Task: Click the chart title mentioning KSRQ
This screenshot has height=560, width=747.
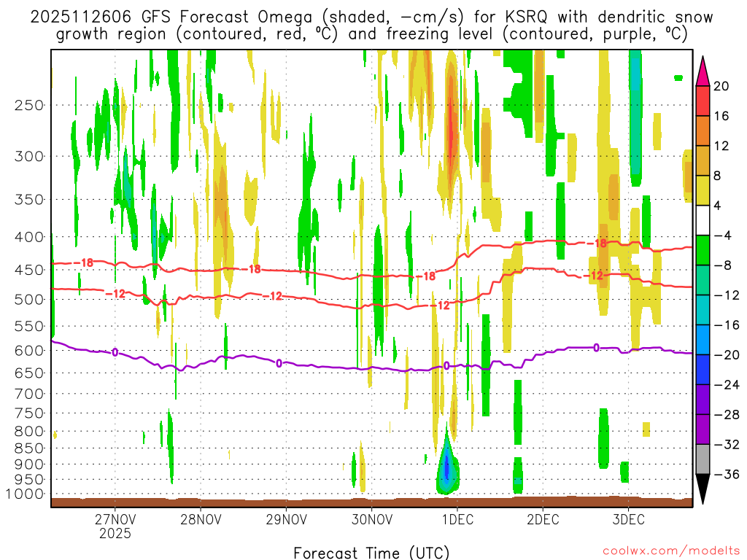Action: 371,26
